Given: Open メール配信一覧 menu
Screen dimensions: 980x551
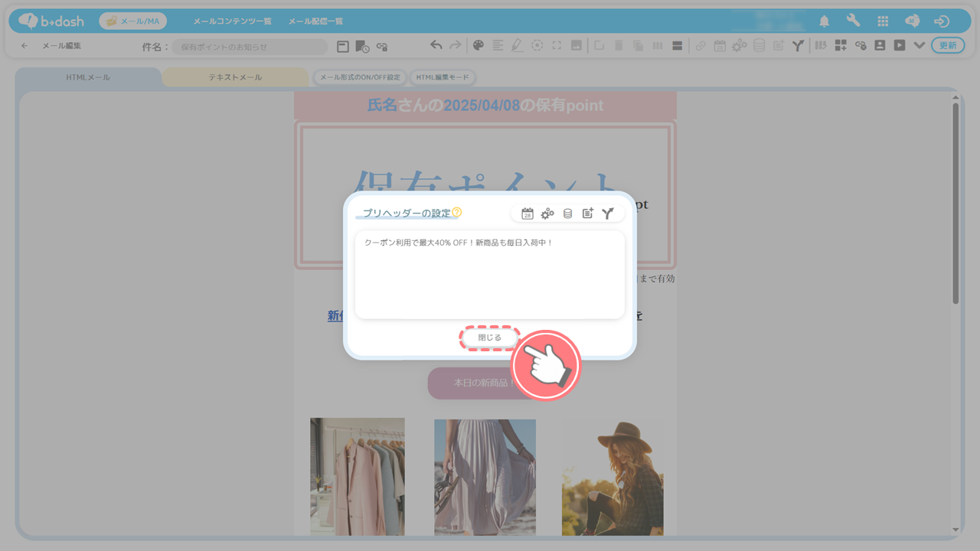Looking at the screenshot, I should (x=315, y=21).
